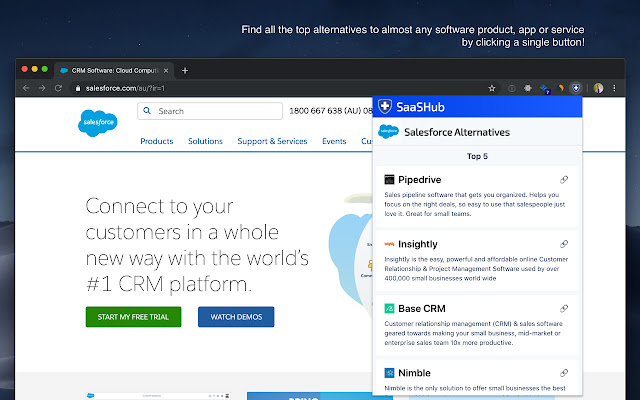Click the Salesforce cloud logo on webpage
Screen dimensions: 640x400
click(x=99, y=125)
